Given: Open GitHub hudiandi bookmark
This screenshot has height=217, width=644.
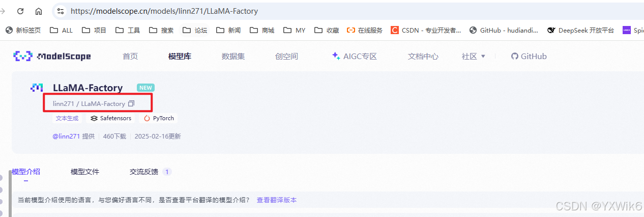Looking at the screenshot, I should pyautogui.click(x=504, y=30).
